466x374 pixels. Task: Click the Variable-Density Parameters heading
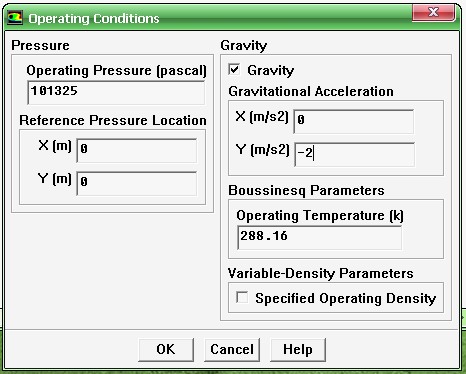321,273
